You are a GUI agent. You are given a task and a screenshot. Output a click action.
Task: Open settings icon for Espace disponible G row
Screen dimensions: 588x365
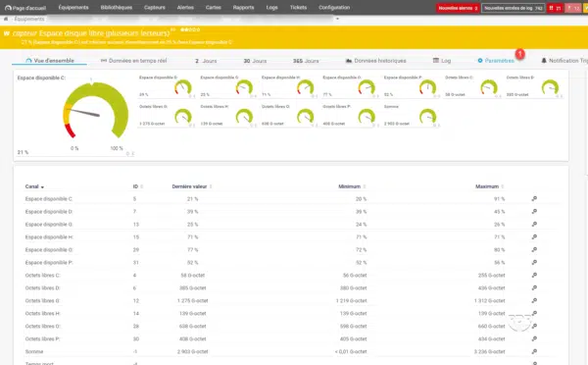tap(534, 224)
